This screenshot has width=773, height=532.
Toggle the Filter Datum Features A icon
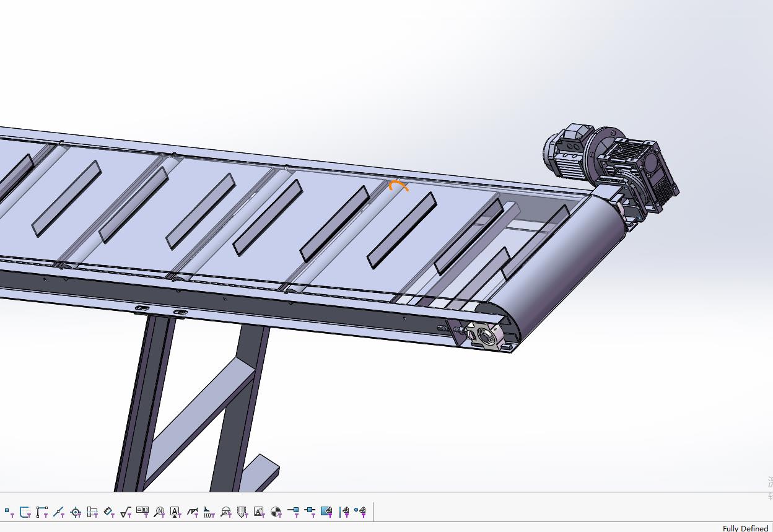176,512
